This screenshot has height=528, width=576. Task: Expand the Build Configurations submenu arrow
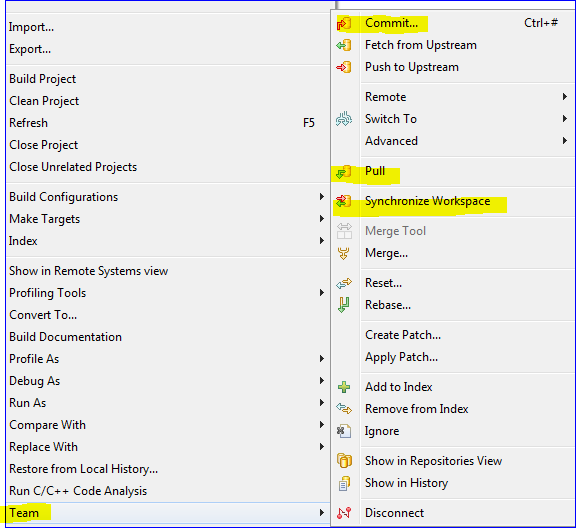tap(322, 197)
